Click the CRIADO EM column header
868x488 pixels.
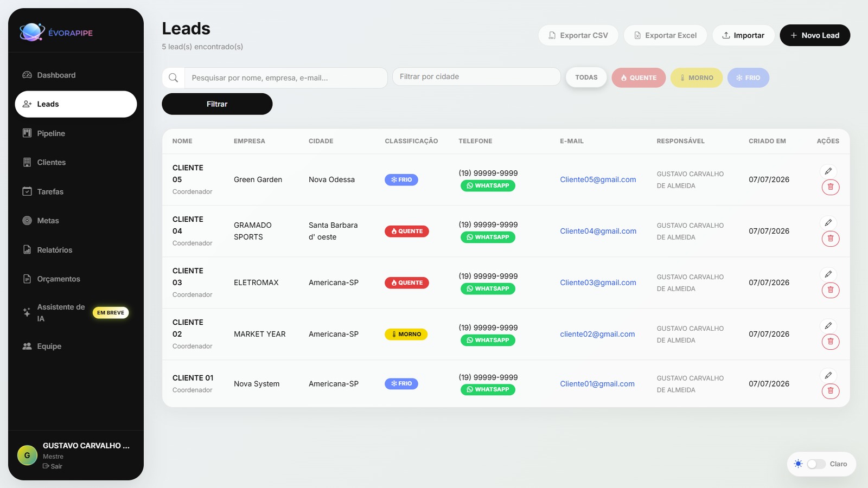pyautogui.click(x=767, y=141)
